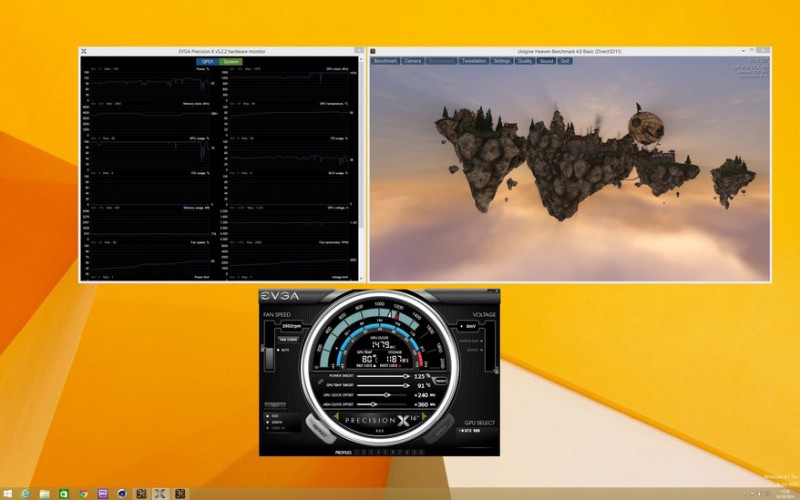Toggle the Graph option in Precision X
The image size is (800, 500).
coord(275,422)
